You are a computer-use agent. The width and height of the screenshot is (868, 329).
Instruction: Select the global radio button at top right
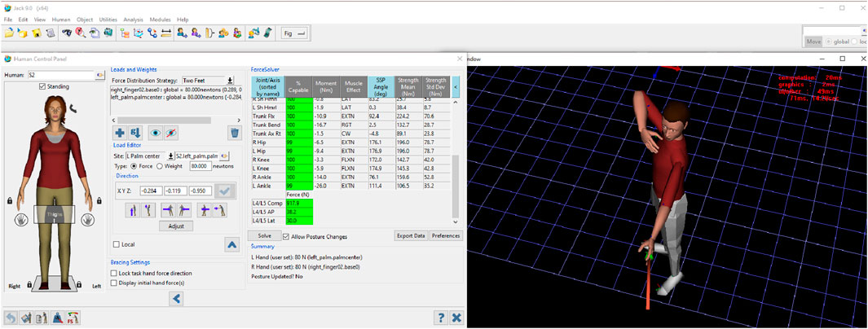pyautogui.click(x=829, y=42)
